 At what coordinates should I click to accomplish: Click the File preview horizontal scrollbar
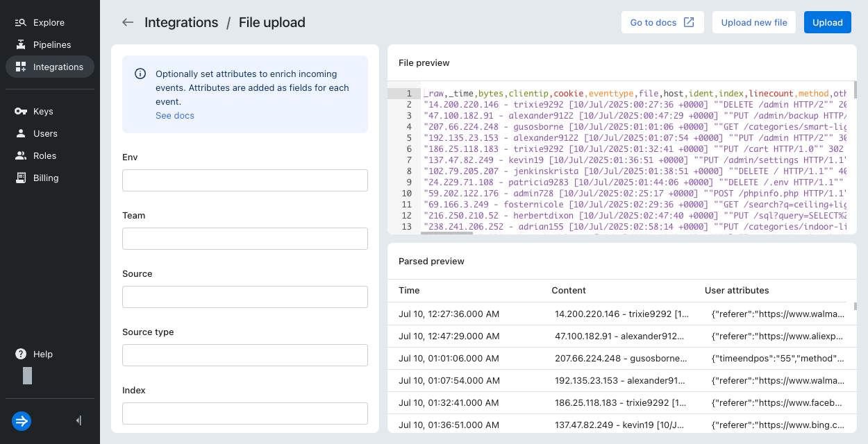(x=446, y=233)
